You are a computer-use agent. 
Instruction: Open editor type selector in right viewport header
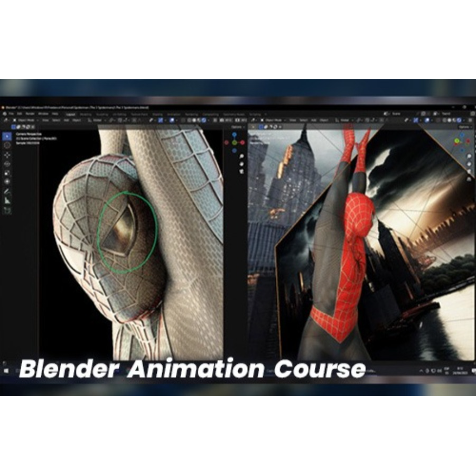coord(253,120)
